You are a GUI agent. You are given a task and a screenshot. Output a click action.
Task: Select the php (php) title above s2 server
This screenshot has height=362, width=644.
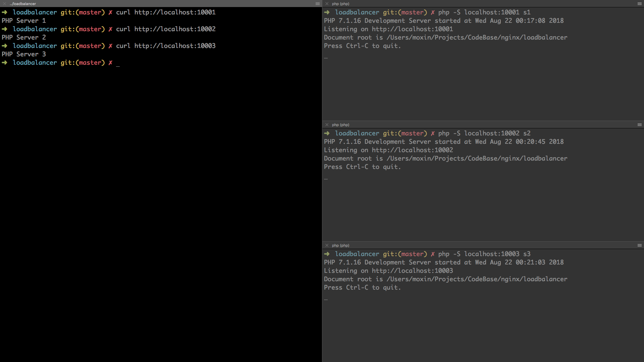[340, 125]
